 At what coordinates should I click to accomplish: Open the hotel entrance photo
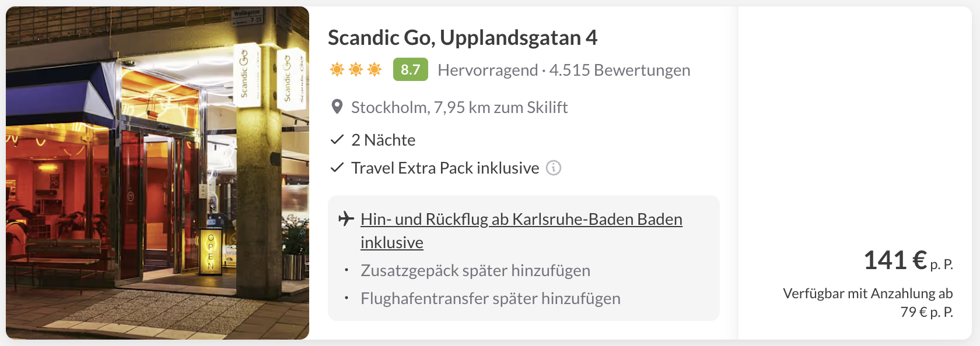[157, 173]
